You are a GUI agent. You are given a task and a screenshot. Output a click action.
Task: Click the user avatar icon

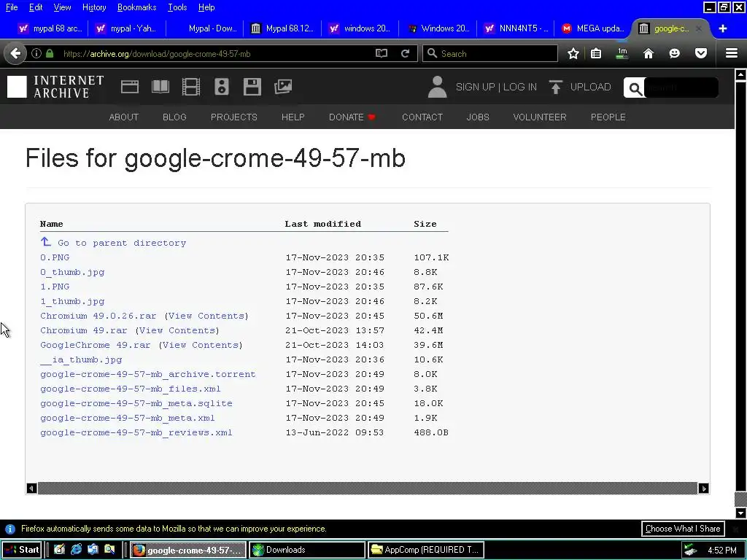tap(437, 87)
